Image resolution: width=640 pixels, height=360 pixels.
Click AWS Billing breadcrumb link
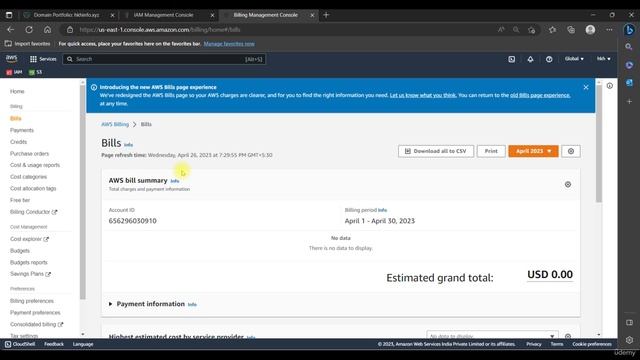(x=115, y=124)
